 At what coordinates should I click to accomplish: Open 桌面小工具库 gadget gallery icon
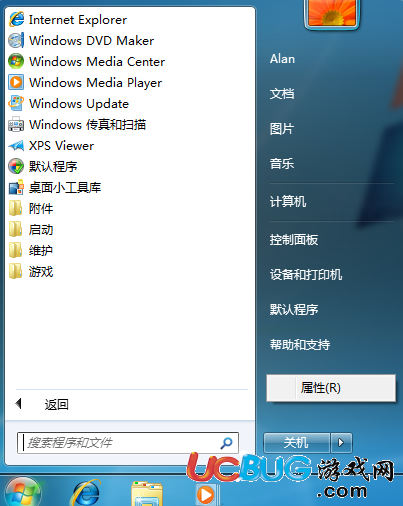[16, 188]
